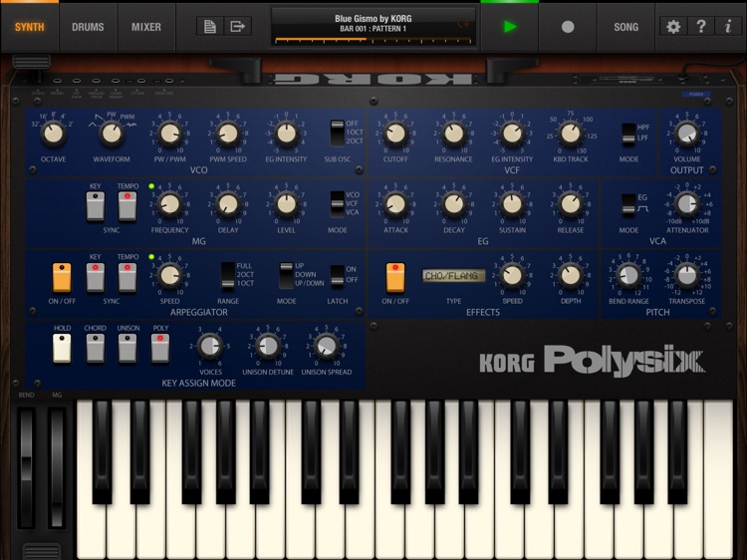This screenshot has width=747, height=560.
Task: Click the MG modulation wheel
Action: click(x=57, y=466)
